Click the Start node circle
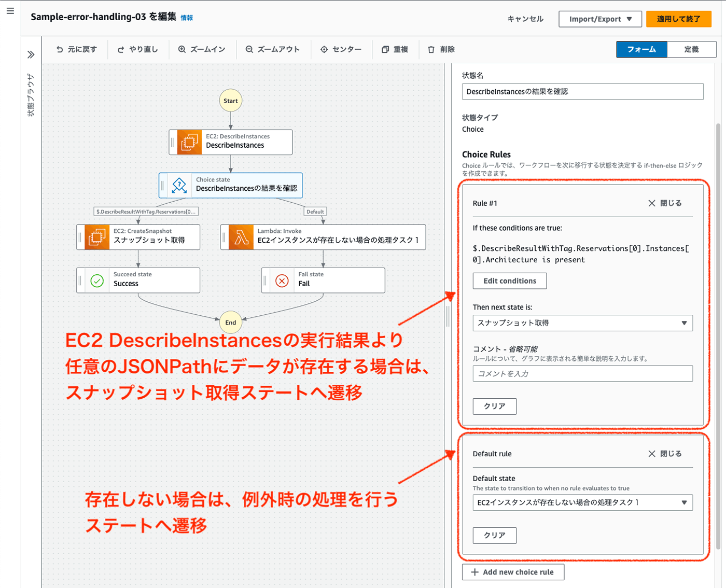This screenshot has height=588, width=726. [x=231, y=101]
